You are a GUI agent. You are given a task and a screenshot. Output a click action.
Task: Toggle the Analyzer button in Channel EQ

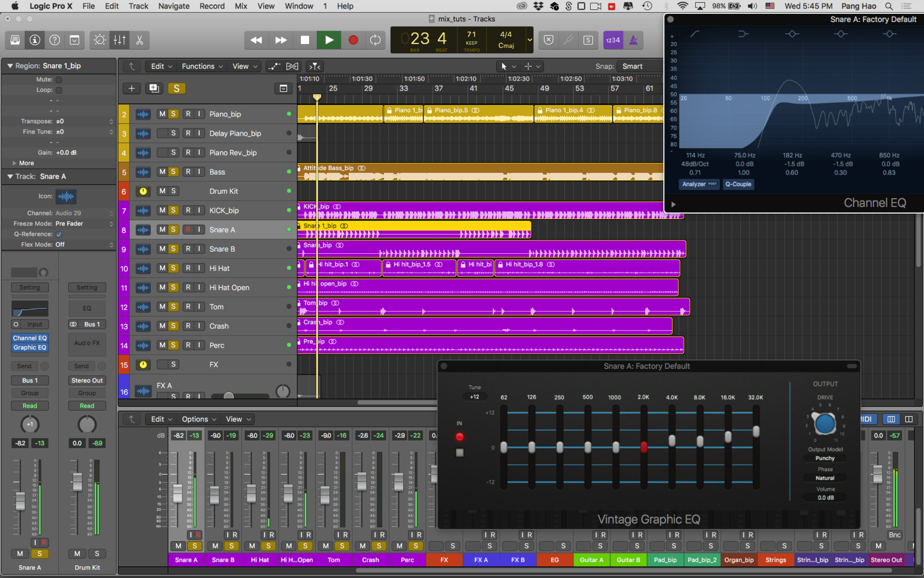coord(699,184)
